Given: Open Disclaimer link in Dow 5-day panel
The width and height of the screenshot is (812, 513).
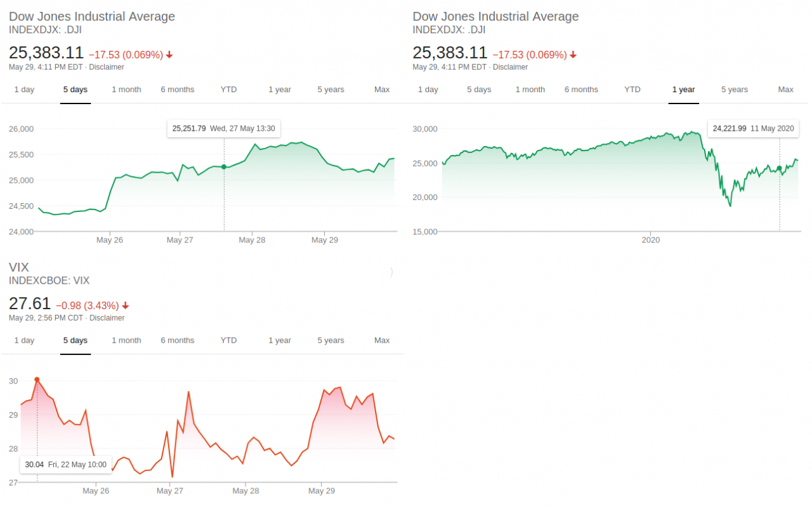Looking at the screenshot, I should point(106,67).
